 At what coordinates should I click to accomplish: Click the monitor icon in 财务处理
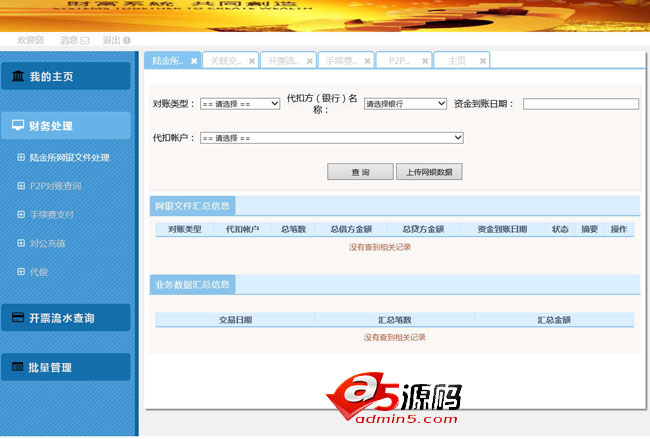[18, 125]
